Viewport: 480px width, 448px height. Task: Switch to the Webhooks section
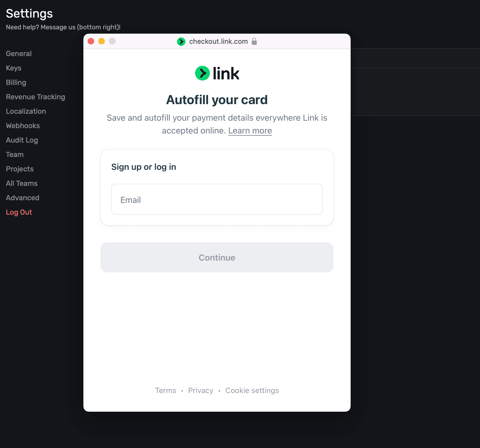(x=23, y=126)
